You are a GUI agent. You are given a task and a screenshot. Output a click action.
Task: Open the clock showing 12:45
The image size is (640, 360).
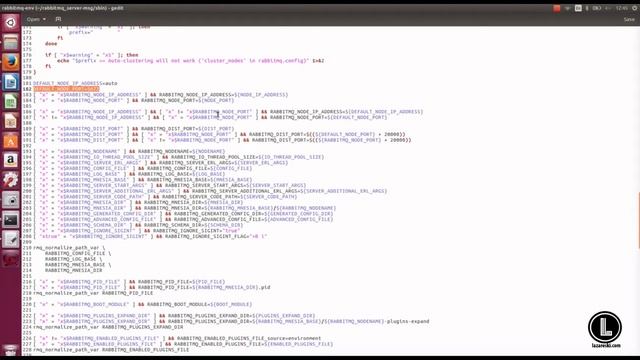click(x=622, y=8)
